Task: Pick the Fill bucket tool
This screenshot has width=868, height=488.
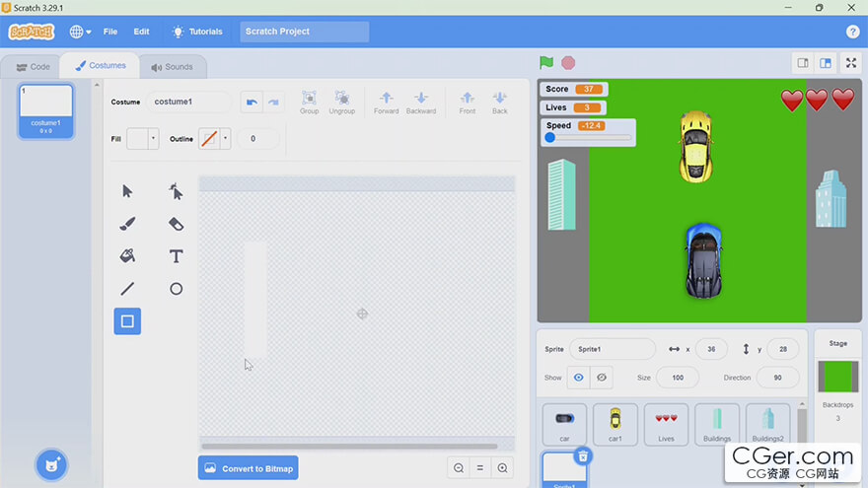Action: (127, 256)
